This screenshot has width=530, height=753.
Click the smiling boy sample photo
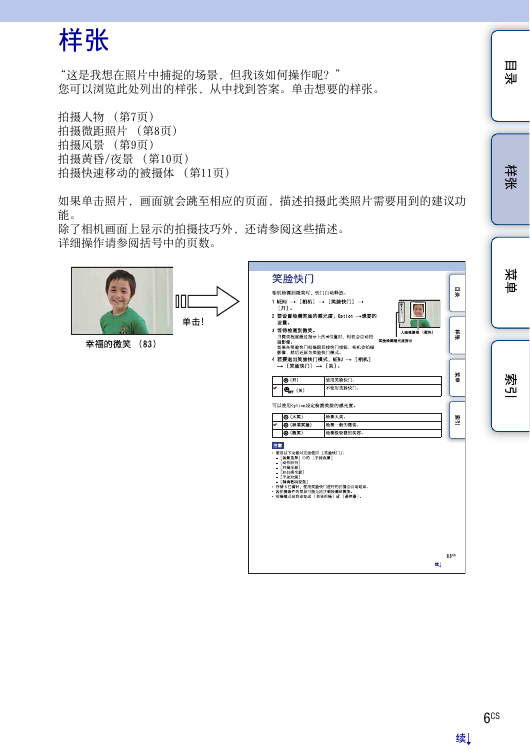(x=122, y=301)
